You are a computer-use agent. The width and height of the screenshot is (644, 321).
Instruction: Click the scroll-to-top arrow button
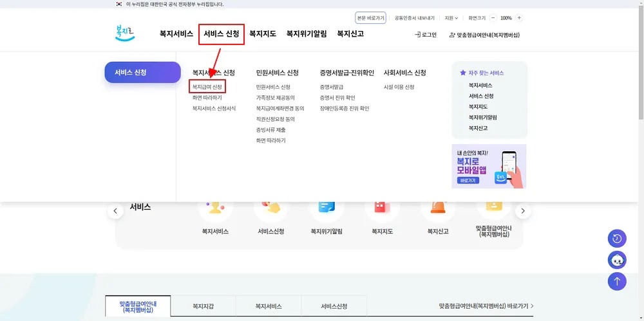click(617, 281)
